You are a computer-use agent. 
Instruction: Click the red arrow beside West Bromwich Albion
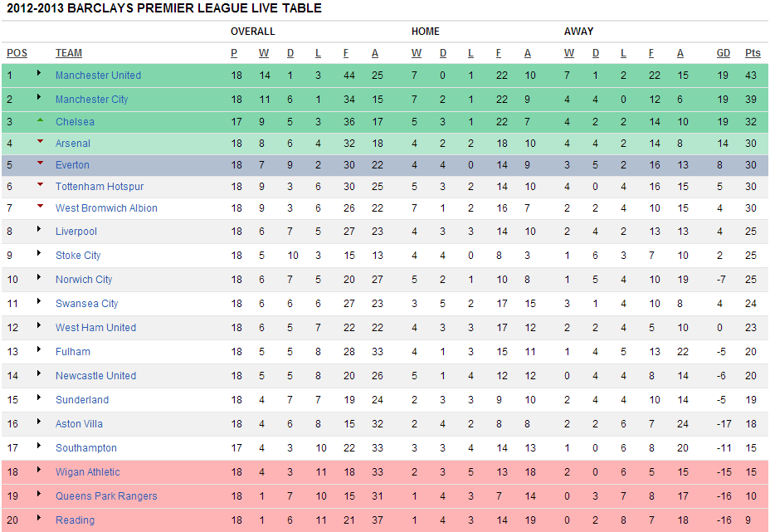click(x=40, y=207)
